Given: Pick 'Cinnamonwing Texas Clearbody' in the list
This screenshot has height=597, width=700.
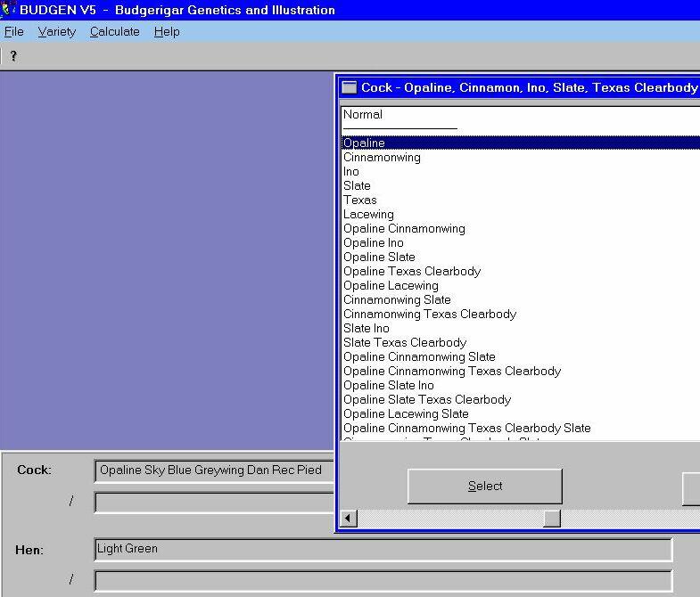Looking at the screenshot, I should pos(521,315).
